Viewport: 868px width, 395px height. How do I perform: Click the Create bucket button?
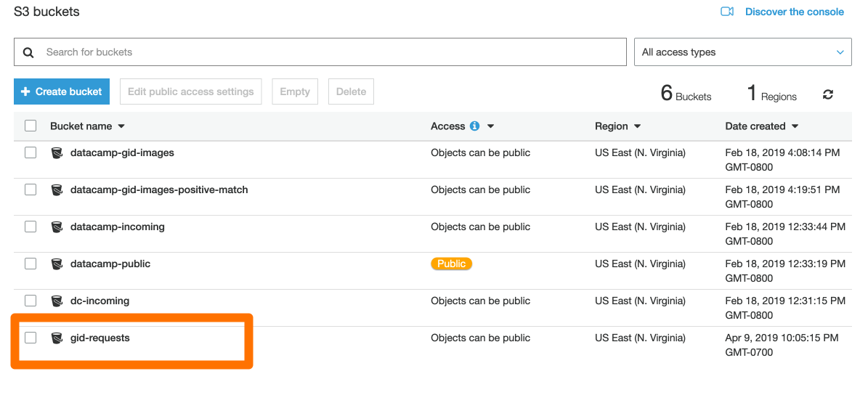point(62,91)
